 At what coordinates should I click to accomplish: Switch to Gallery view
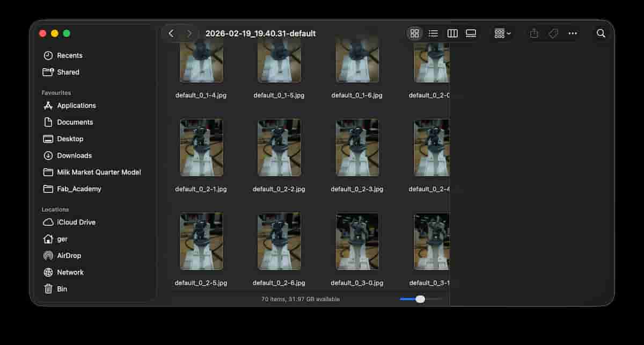[x=471, y=33]
